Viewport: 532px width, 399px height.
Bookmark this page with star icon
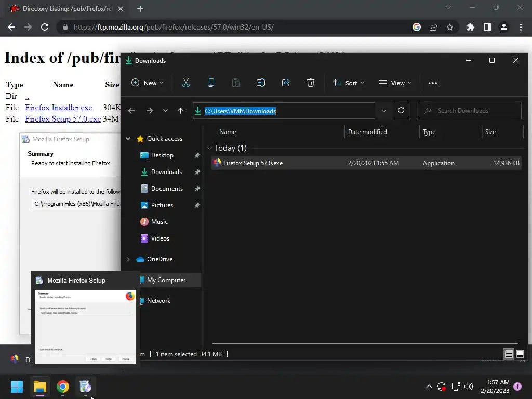[x=449, y=27]
